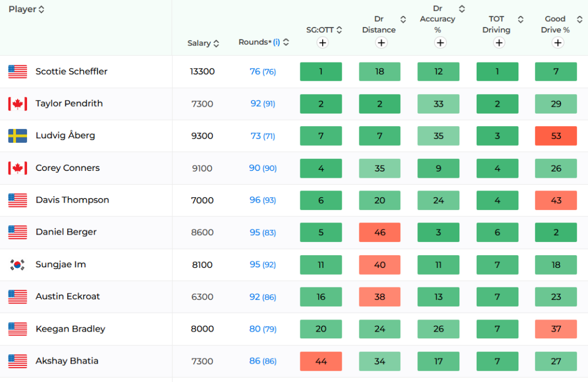The height and width of the screenshot is (382, 588).
Task: Click the plus icon under Dr Accuracy %
Action: point(440,42)
